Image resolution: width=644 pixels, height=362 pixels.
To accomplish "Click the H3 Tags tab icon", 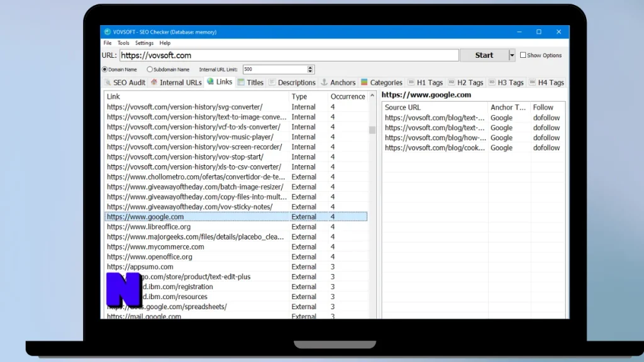I will click(492, 82).
